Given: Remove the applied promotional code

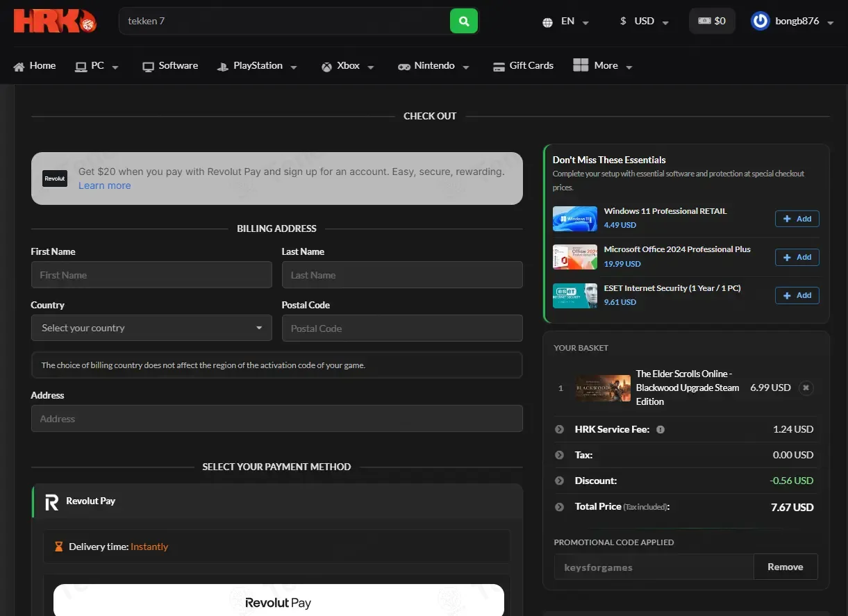Looking at the screenshot, I should click(785, 567).
